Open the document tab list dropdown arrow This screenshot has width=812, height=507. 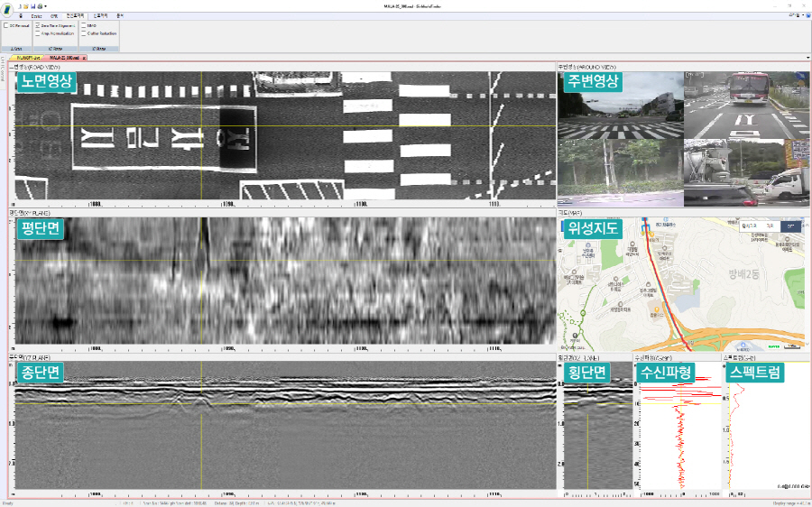tap(807, 58)
